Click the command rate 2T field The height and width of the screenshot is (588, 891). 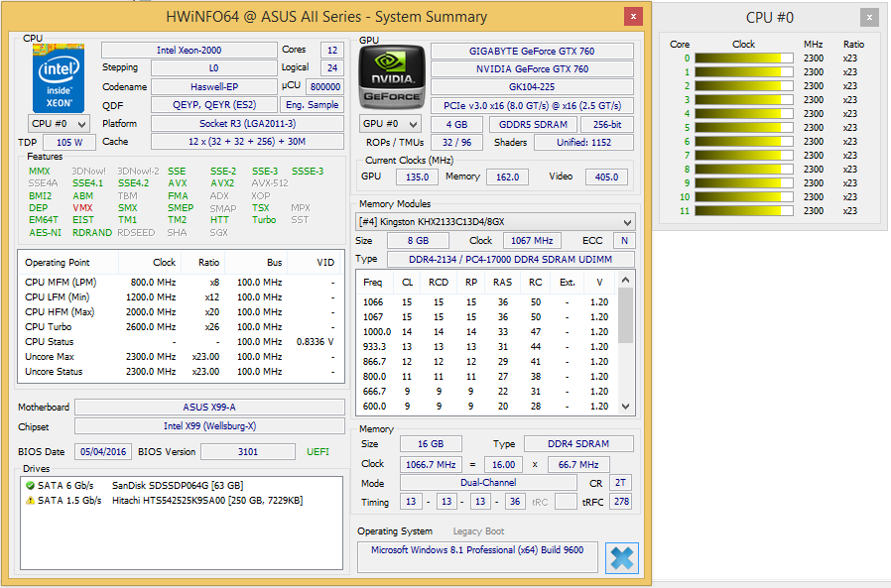pos(620,482)
